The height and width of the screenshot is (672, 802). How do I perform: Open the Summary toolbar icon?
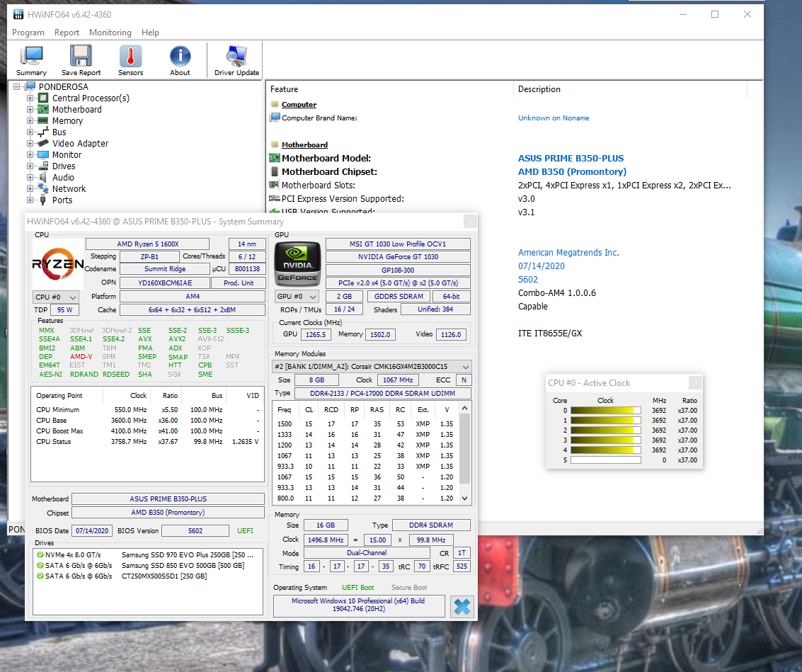tap(31, 56)
